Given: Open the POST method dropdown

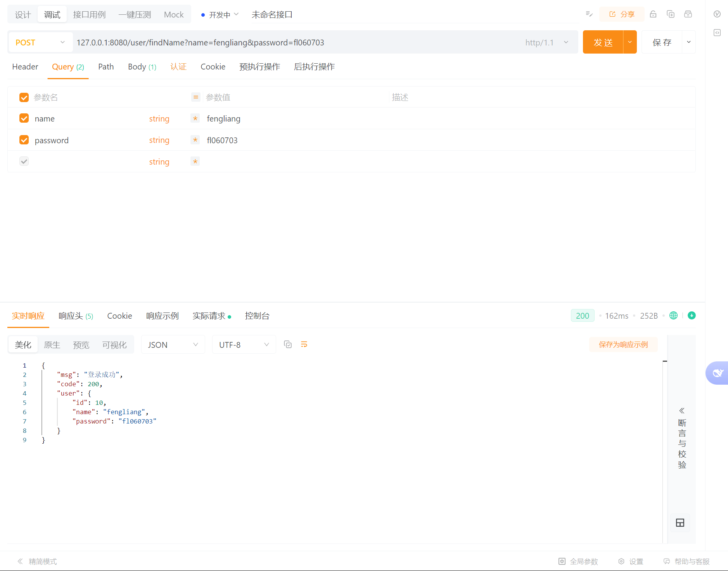Looking at the screenshot, I should coord(40,42).
